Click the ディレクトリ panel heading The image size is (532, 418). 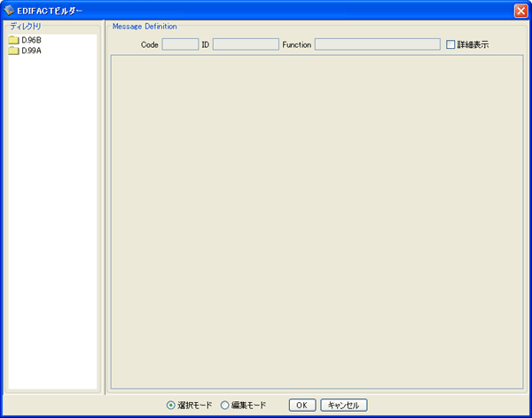coord(26,27)
